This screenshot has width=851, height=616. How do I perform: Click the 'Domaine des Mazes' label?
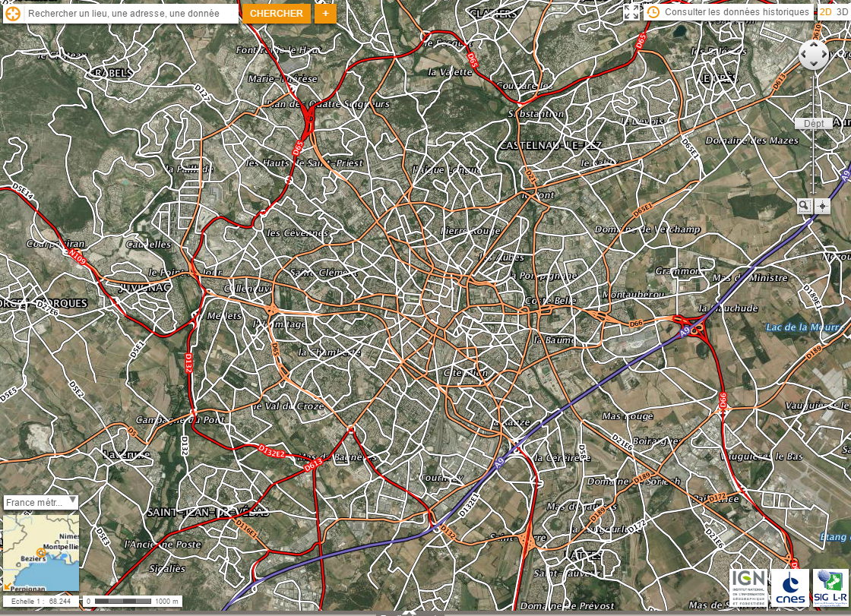click(x=751, y=141)
